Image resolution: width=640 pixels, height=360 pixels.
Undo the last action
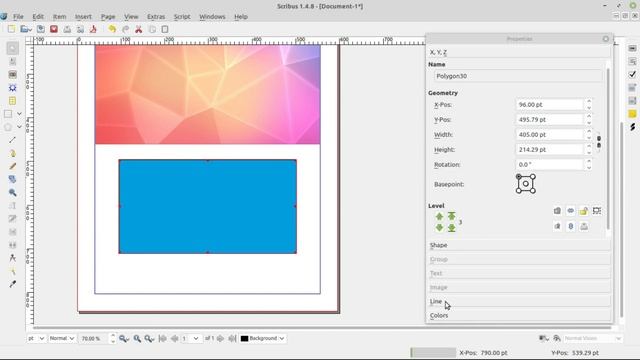tap(112, 29)
